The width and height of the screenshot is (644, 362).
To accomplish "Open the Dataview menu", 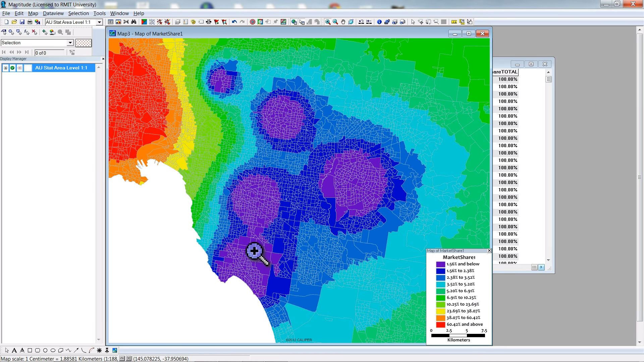I will [53, 13].
